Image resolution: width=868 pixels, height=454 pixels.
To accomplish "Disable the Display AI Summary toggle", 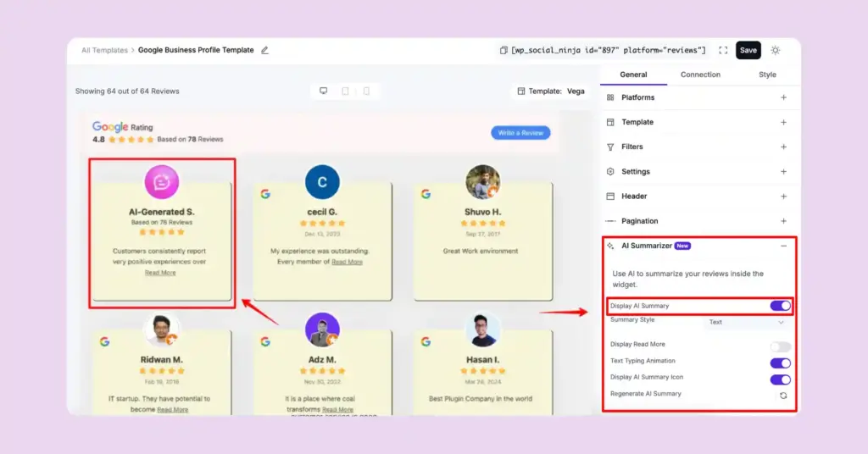I will click(780, 306).
